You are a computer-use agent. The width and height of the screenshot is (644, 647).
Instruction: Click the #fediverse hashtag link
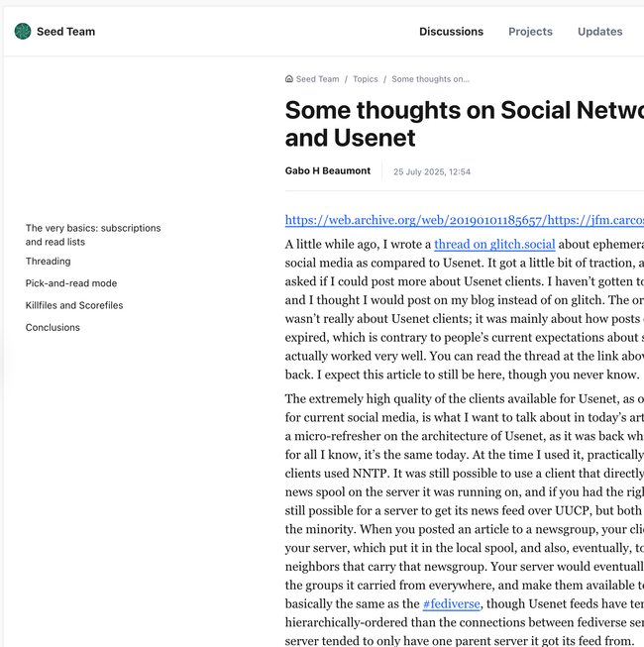coord(452,603)
